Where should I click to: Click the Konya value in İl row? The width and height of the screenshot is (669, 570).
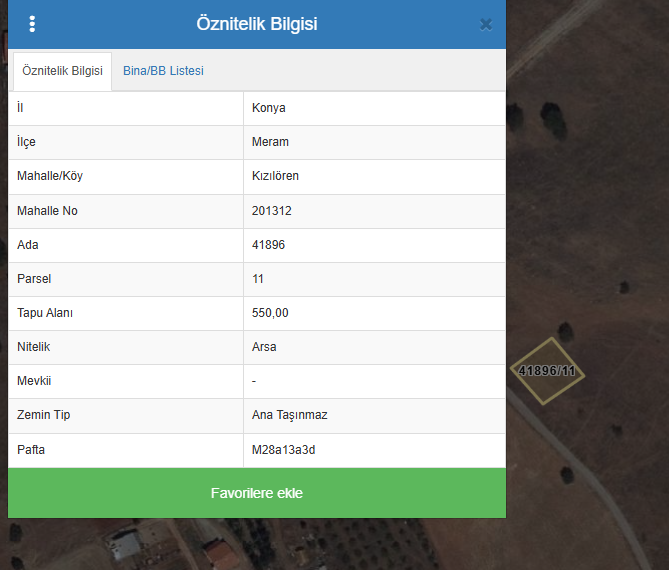tap(269, 108)
